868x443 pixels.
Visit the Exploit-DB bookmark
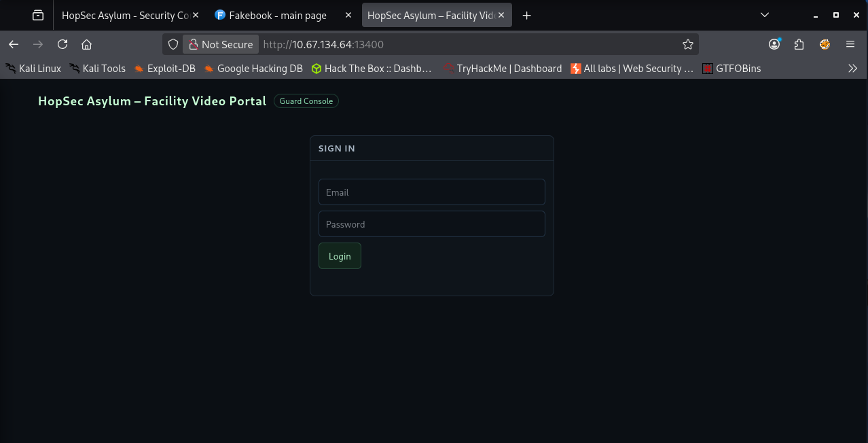(x=165, y=68)
